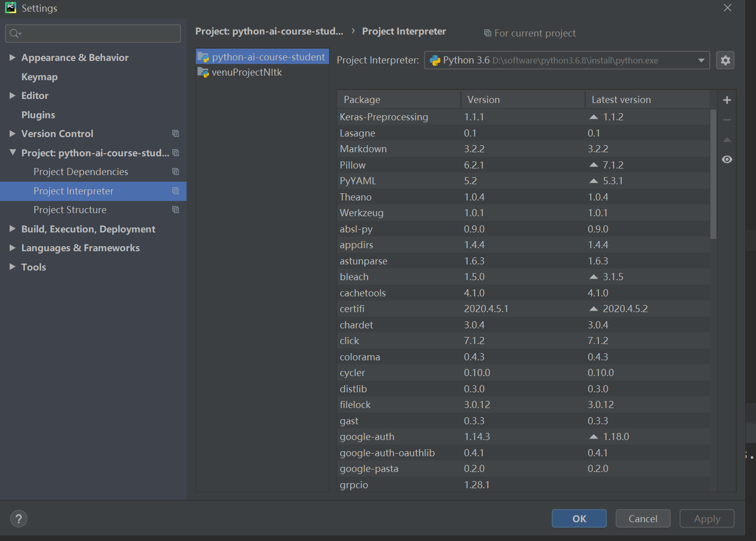
Task: Click copy icon beside Project Interpreter
Action: point(175,191)
